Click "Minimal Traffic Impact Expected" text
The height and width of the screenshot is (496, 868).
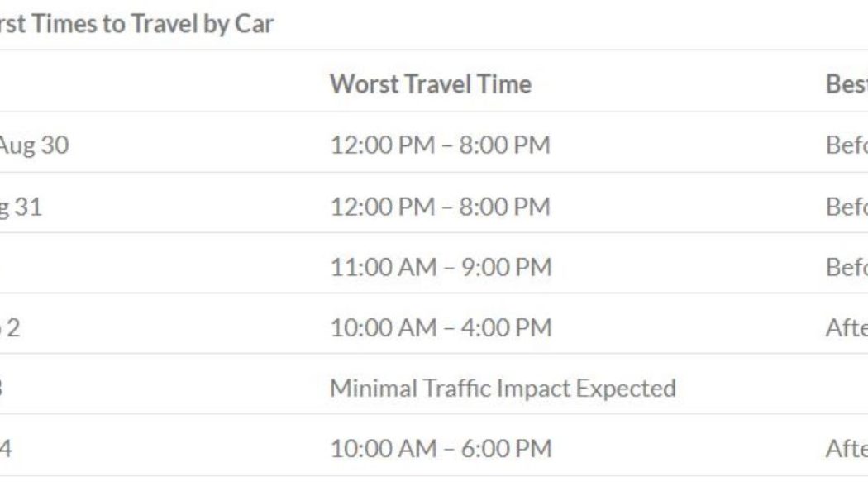[x=503, y=388]
